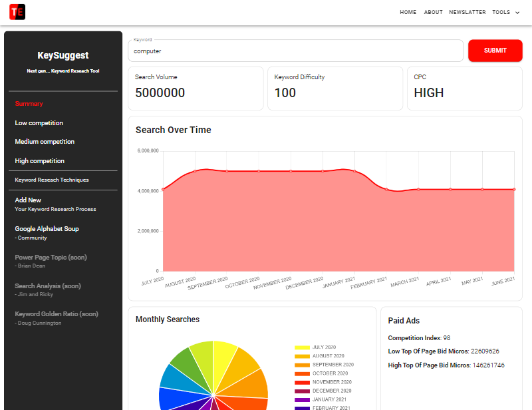
Task: Click Keyword Golden Ratio (soon) entry
Action: [57, 318]
